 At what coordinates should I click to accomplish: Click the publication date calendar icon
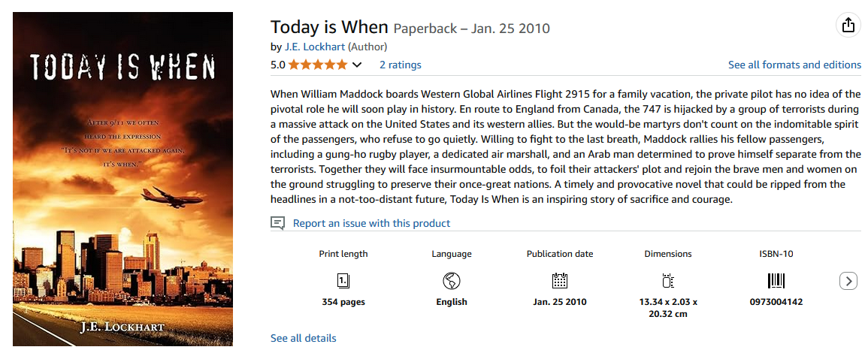[x=560, y=281]
